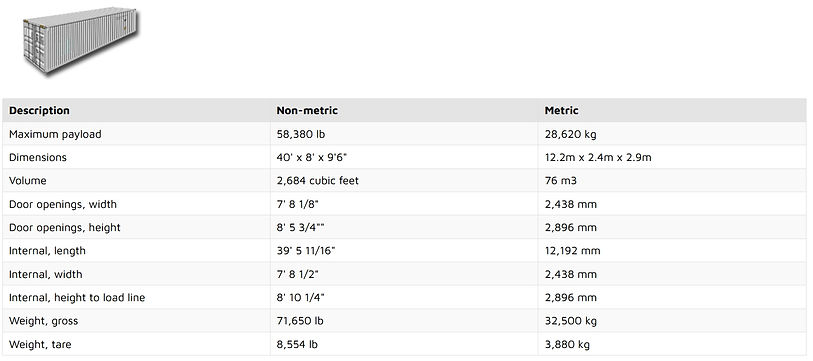
Task: Click the shipping container thumbnail image
Action: 80,41
